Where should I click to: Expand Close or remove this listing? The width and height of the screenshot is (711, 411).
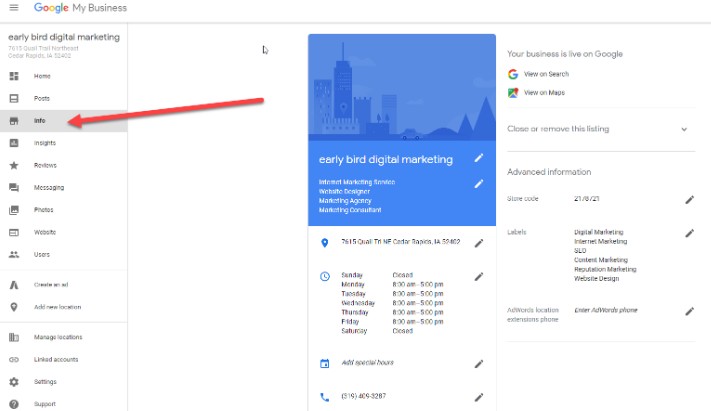(x=684, y=129)
